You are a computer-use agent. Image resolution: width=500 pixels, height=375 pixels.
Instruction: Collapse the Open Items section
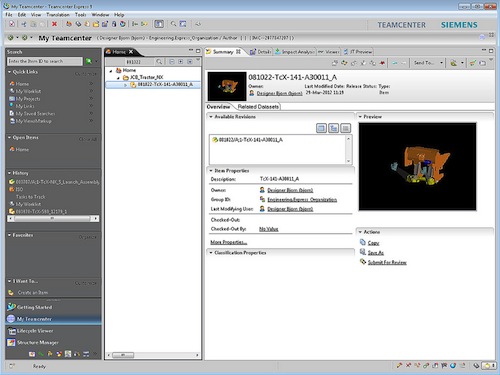(x=9, y=137)
